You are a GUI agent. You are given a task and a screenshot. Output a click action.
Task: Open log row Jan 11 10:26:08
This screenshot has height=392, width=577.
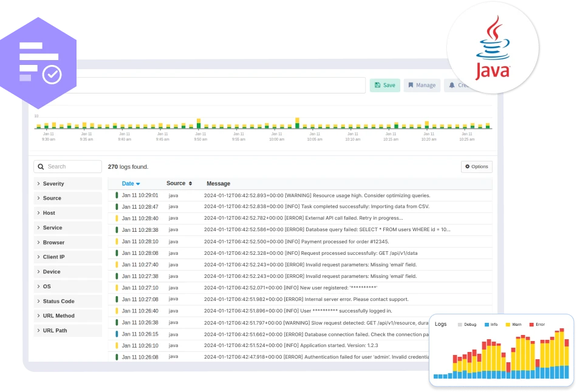(268, 357)
